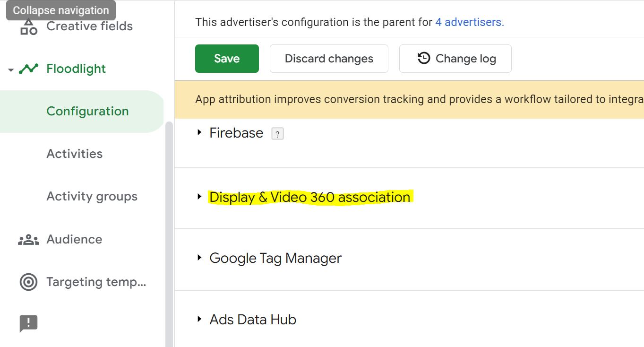This screenshot has width=644, height=347.
Task: Open the 4 advertisers link
Action: pyautogui.click(x=470, y=22)
